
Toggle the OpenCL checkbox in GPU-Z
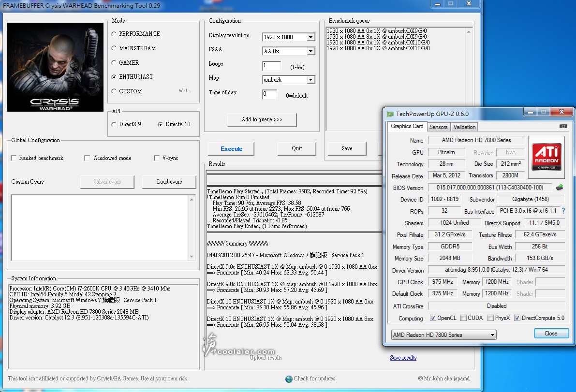[x=433, y=318]
